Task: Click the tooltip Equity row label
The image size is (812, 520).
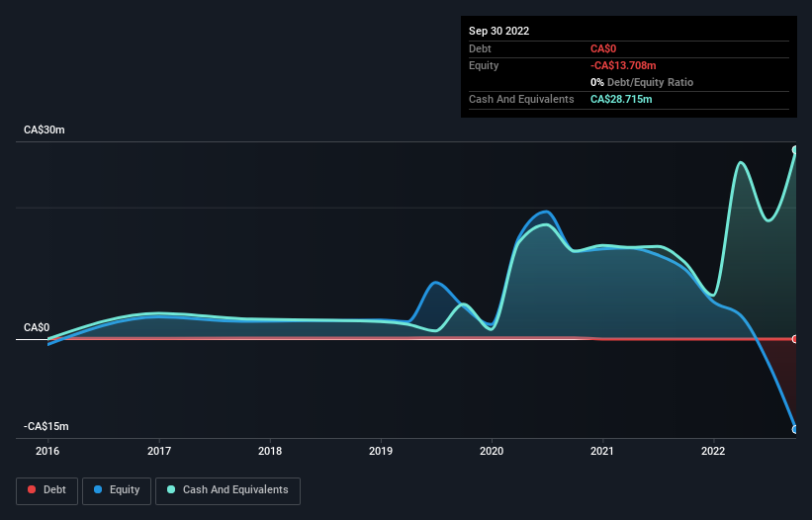Action: point(484,65)
